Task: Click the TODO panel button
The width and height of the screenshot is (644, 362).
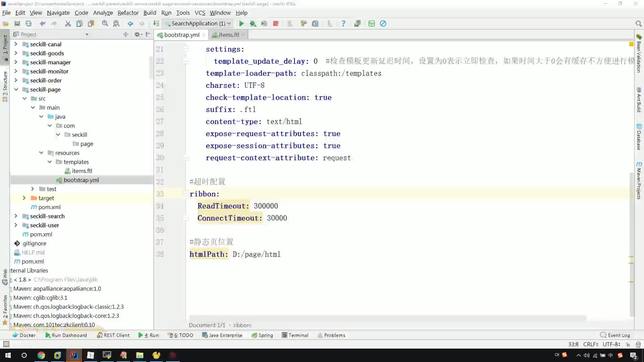Action: (x=183, y=335)
